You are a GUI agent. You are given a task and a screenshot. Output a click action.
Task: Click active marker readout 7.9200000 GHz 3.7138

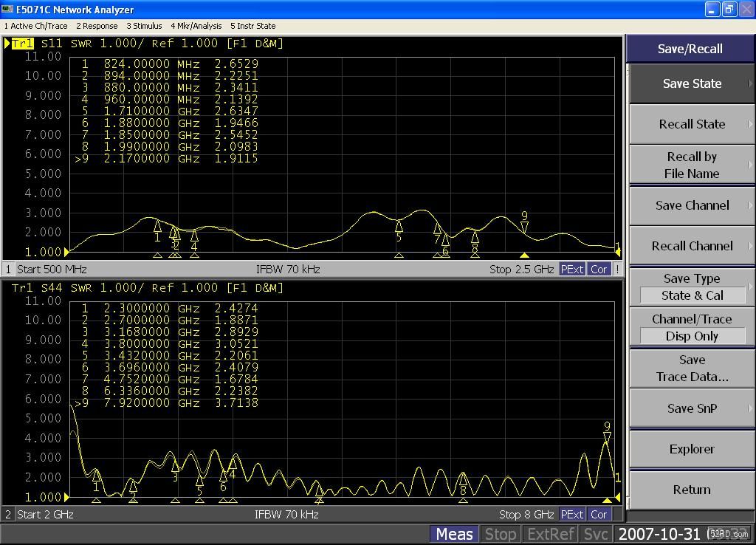click(167, 402)
